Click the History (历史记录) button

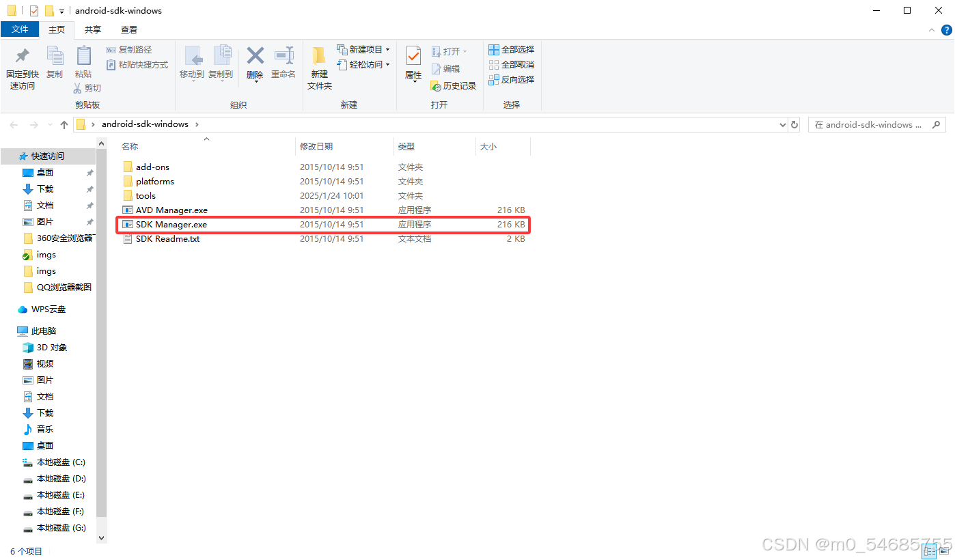(454, 86)
